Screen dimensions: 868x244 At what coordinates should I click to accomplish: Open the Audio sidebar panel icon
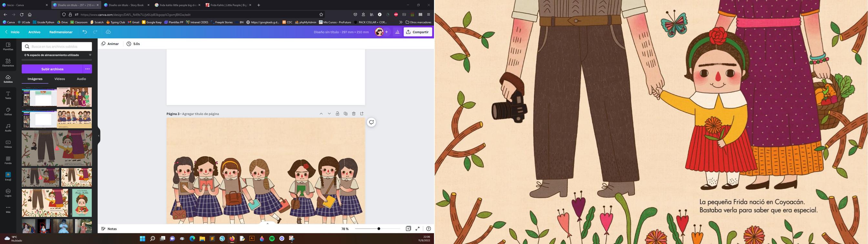pos(8,128)
